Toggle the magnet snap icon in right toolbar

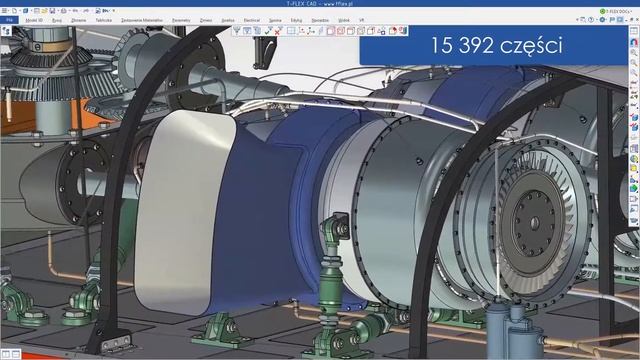pyautogui.click(x=634, y=42)
